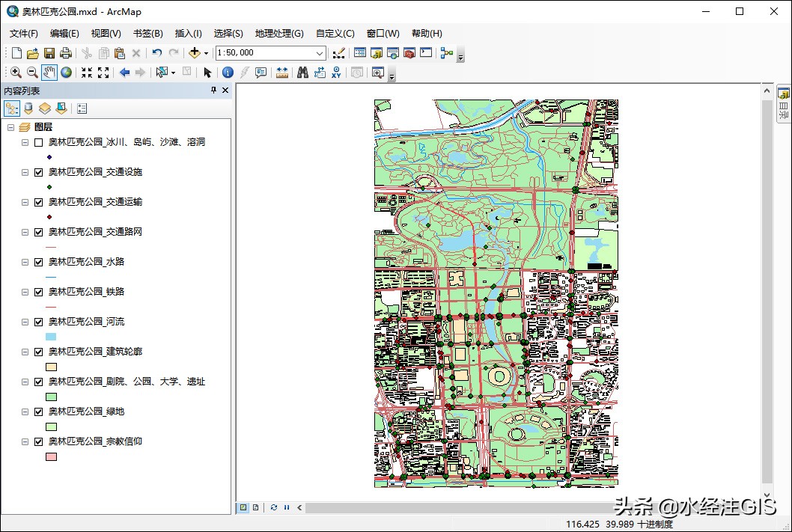This screenshot has width=792, height=532.
Task: Open the 目录 side panel tab
Action: coord(784,105)
